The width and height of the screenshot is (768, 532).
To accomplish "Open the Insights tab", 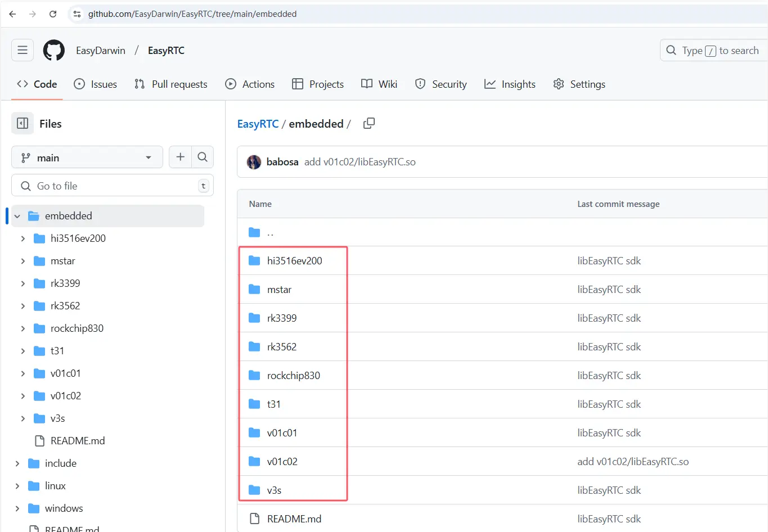I will [x=510, y=84].
